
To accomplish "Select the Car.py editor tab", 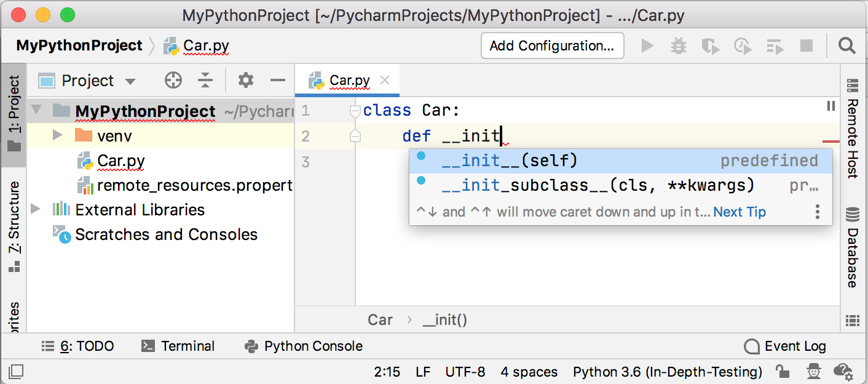I will 347,81.
